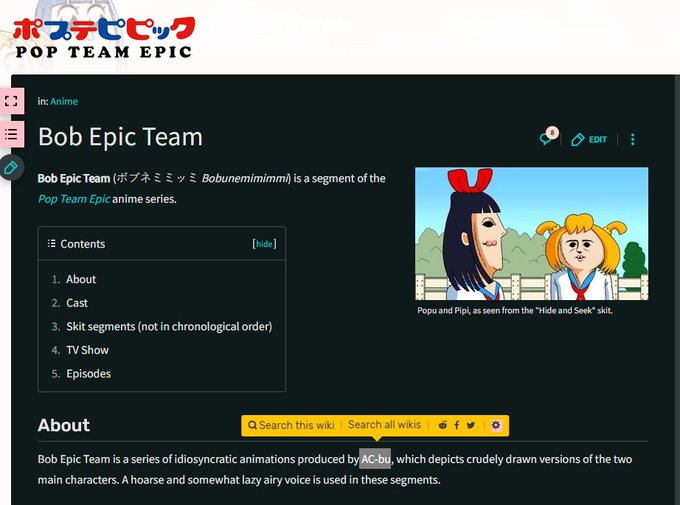Click the About section heading
The width and height of the screenshot is (680, 505).
click(x=64, y=425)
